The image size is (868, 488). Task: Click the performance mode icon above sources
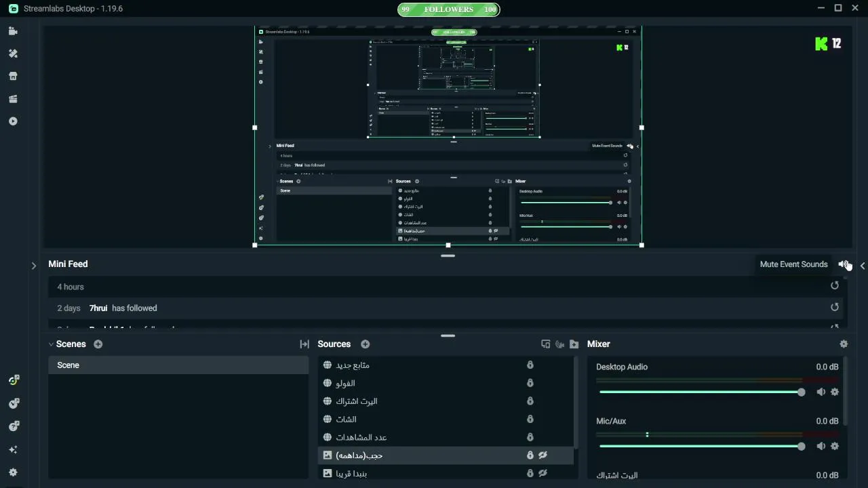click(560, 344)
